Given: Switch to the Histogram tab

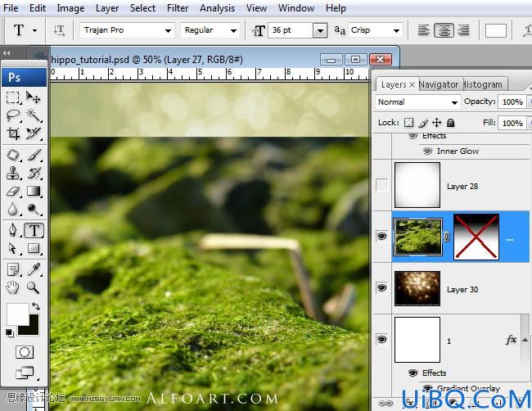Looking at the screenshot, I should pos(483,84).
